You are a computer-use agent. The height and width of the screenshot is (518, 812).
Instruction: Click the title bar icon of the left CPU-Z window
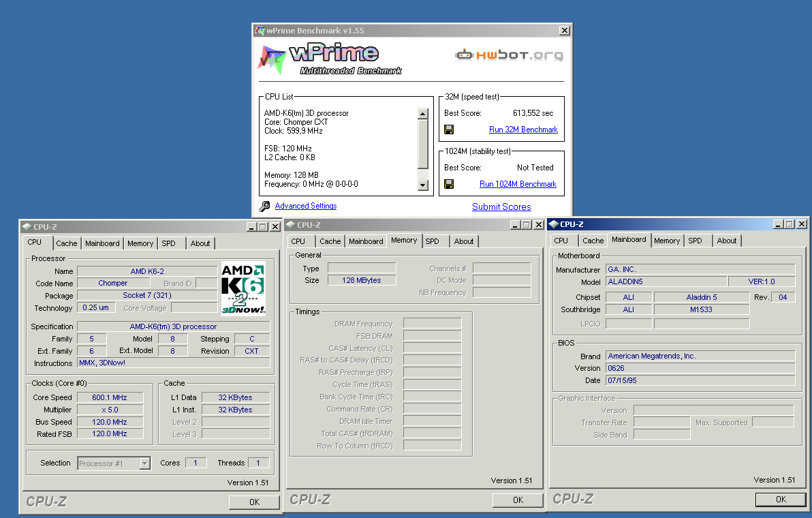(x=27, y=227)
